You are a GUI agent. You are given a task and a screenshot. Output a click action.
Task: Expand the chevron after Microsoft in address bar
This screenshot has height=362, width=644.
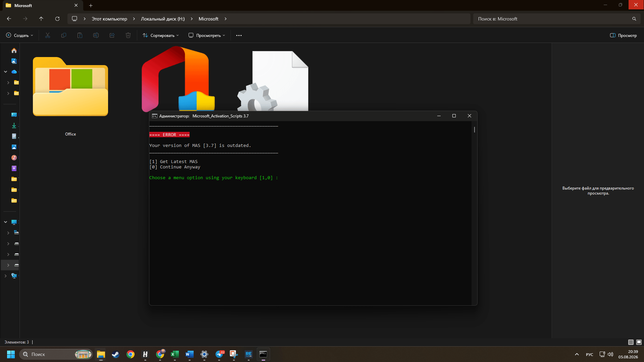click(x=226, y=19)
